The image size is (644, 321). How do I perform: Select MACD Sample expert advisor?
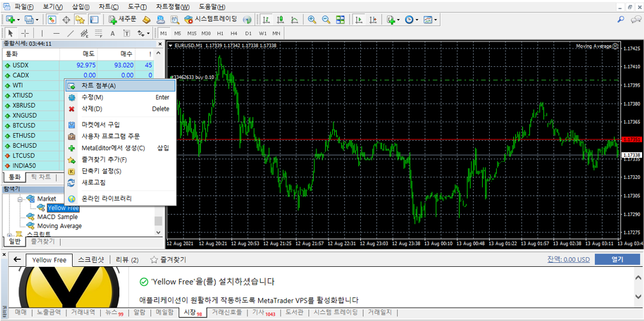57,217
